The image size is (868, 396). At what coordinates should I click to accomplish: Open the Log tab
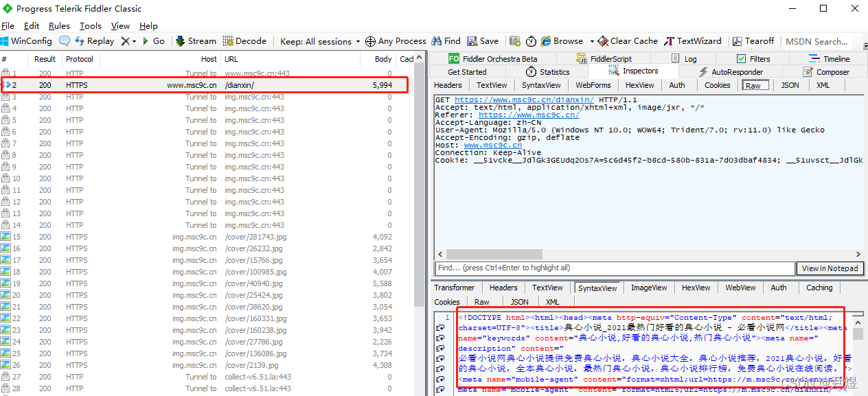684,59
